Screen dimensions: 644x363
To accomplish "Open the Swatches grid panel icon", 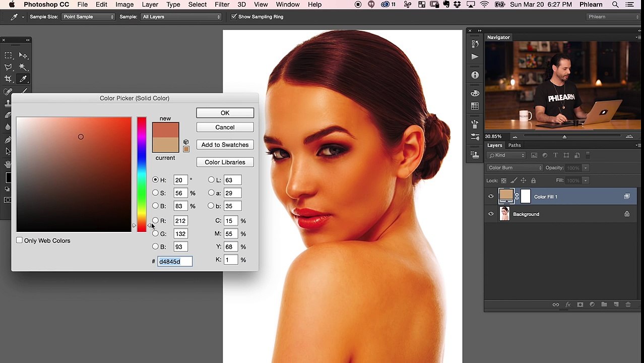I will pos(475,106).
